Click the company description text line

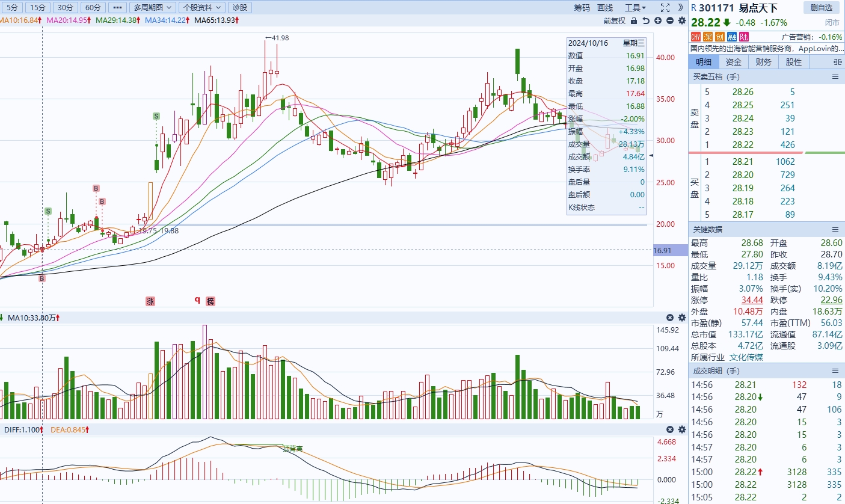(x=767, y=49)
